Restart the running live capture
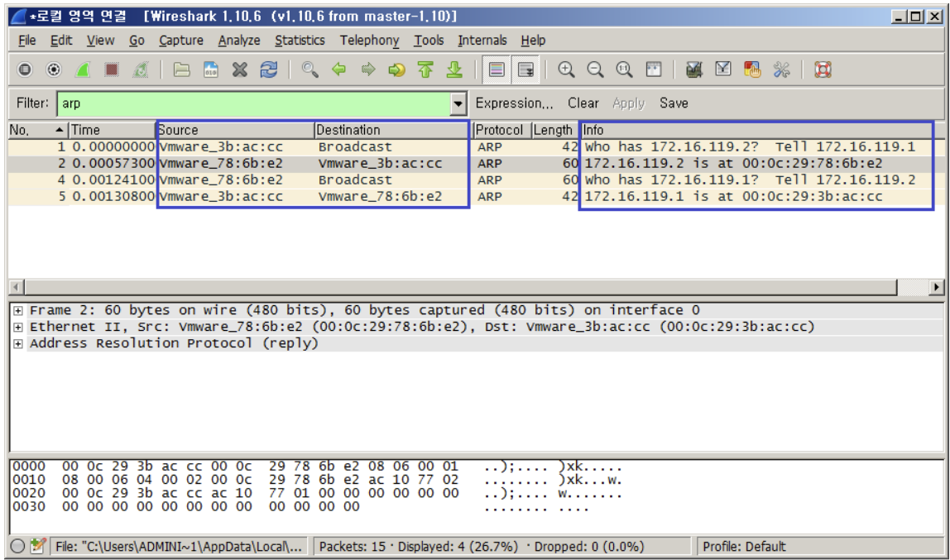 tap(141, 69)
